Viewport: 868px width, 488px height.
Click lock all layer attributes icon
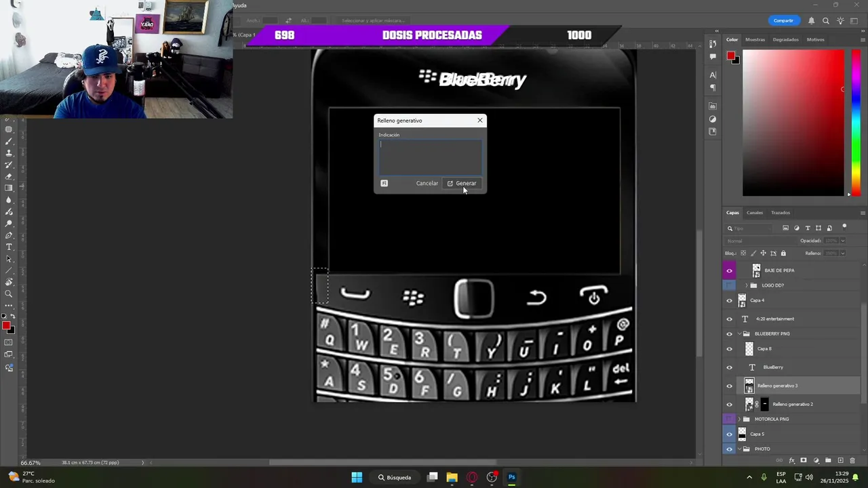(x=783, y=253)
